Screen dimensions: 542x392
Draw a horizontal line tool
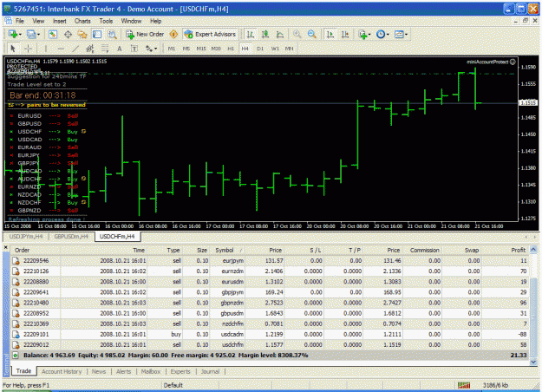(x=61, y=49)
